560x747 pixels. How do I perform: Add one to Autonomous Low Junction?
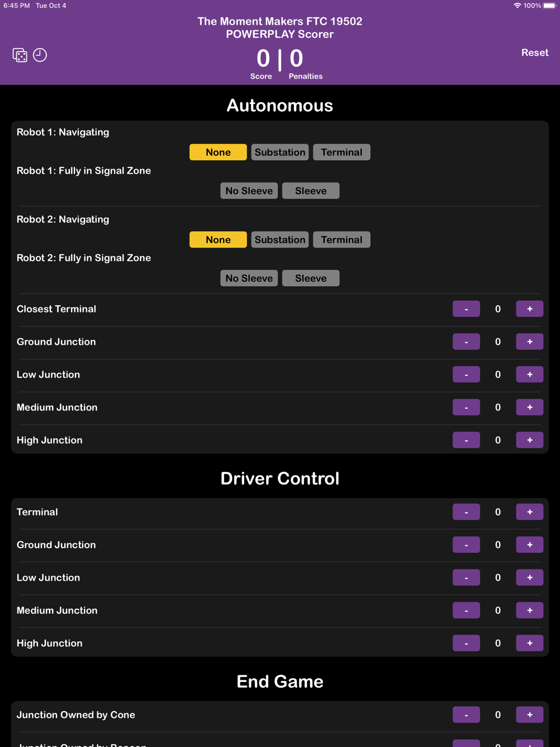(530, 375)
